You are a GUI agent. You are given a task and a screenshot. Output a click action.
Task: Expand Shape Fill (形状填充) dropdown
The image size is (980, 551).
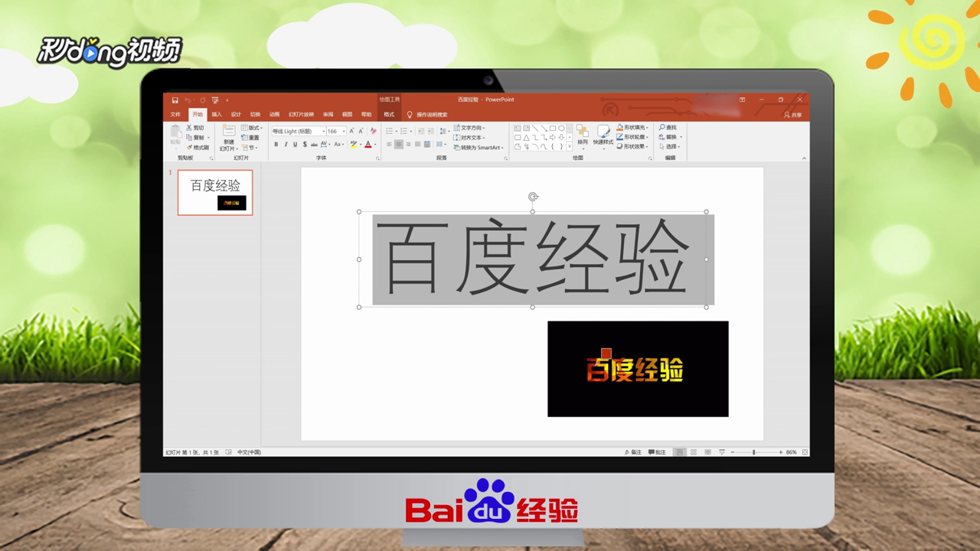(x=632, y=127)
